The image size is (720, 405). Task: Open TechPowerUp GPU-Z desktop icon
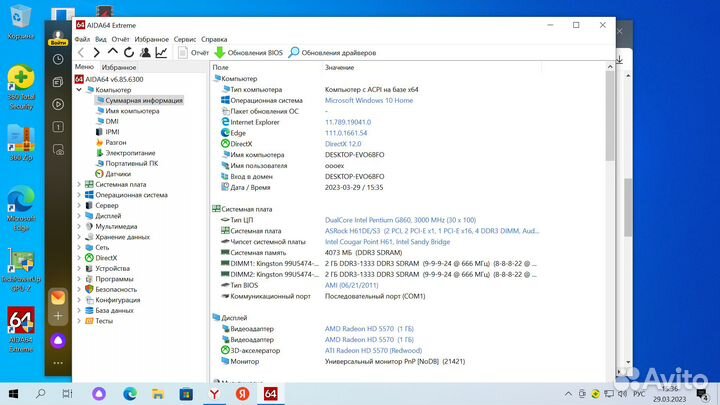21,271
